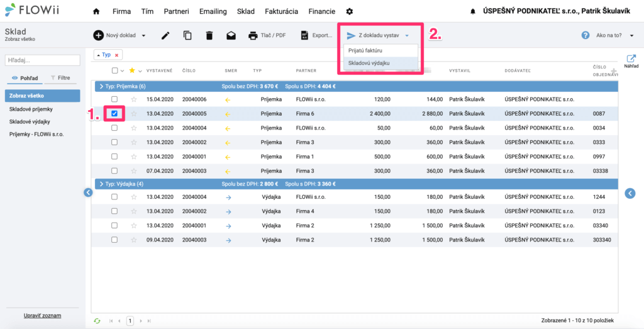Open Ako na to? dropdown arrow
This screenshot has height=329, width=644.
point(631,36)
